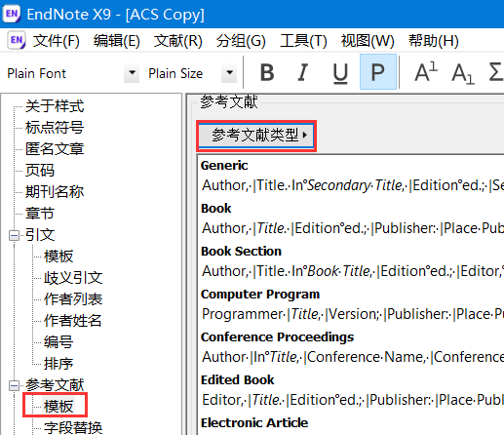Apply Superscript formatting A¹ icon

tap(426, 72)
